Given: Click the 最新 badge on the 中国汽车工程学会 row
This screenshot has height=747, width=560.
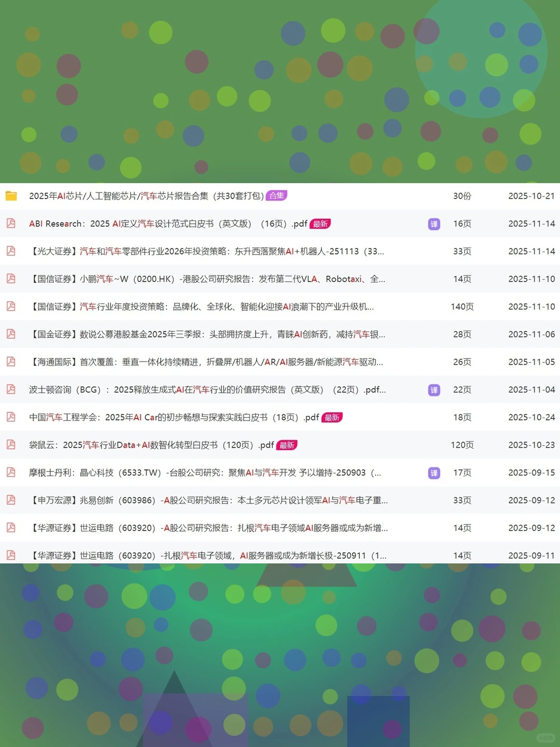Looking at the screenshot, I should point(332,417).
